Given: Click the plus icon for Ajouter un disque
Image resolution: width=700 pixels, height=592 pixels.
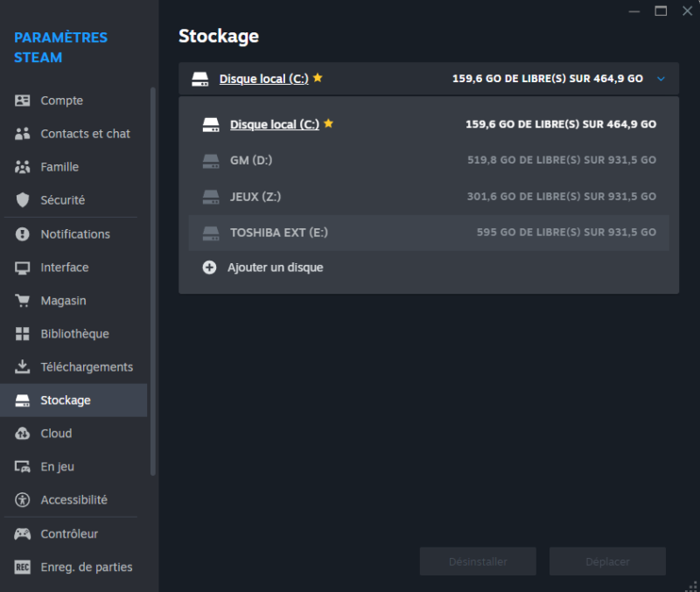Looking at the screenshot, I should coord(209,268).
